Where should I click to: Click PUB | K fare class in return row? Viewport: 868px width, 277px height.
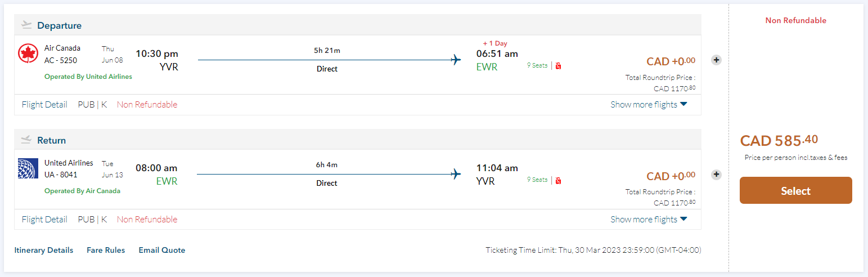point(92,219)
